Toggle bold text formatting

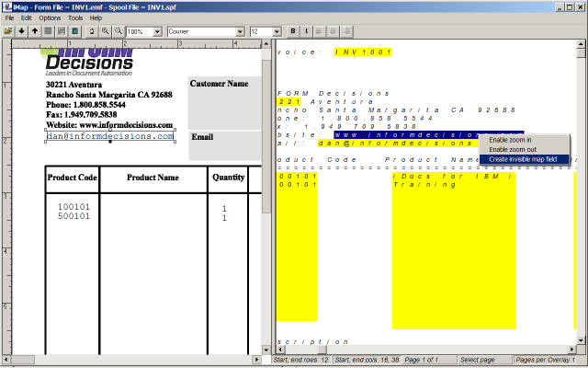tap(293, 31)
